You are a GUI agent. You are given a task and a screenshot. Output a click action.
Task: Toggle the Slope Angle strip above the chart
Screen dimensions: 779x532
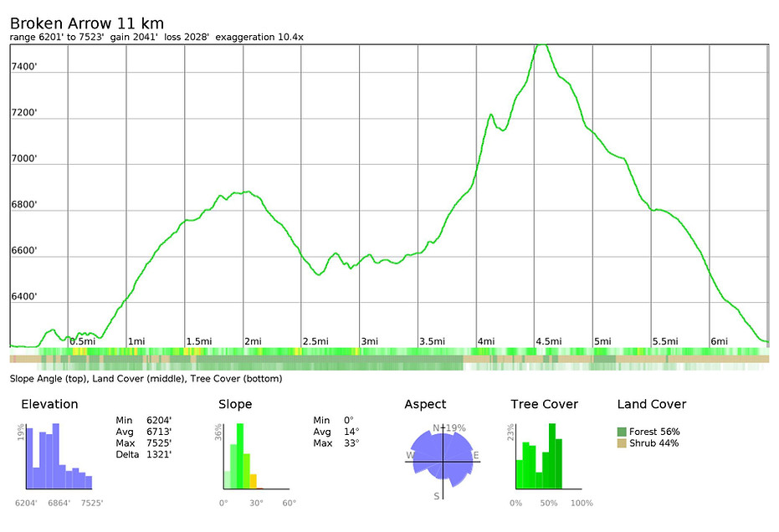click(x=389, y=350)
